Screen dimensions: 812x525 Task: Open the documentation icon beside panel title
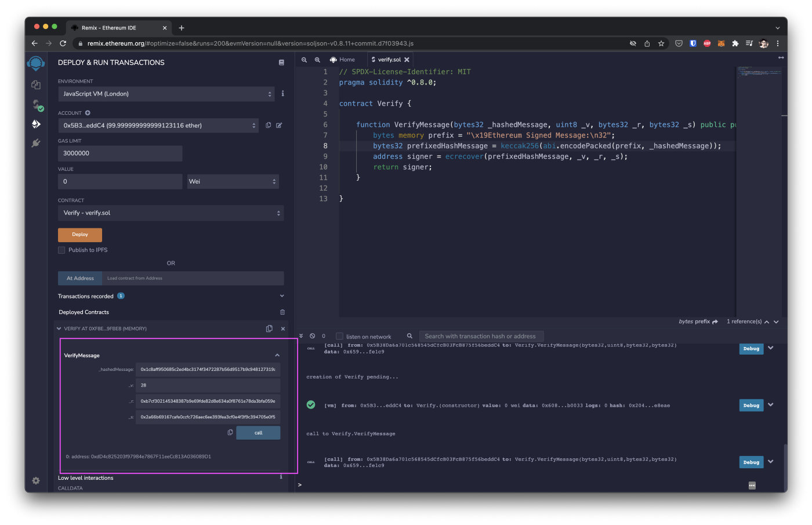pos(281,63)
